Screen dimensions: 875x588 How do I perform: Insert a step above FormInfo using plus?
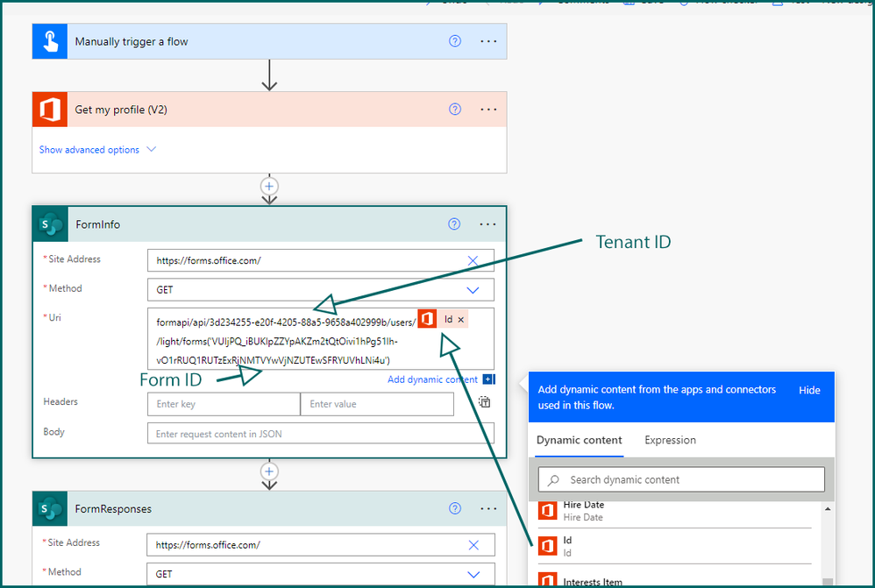pos(269,187)
